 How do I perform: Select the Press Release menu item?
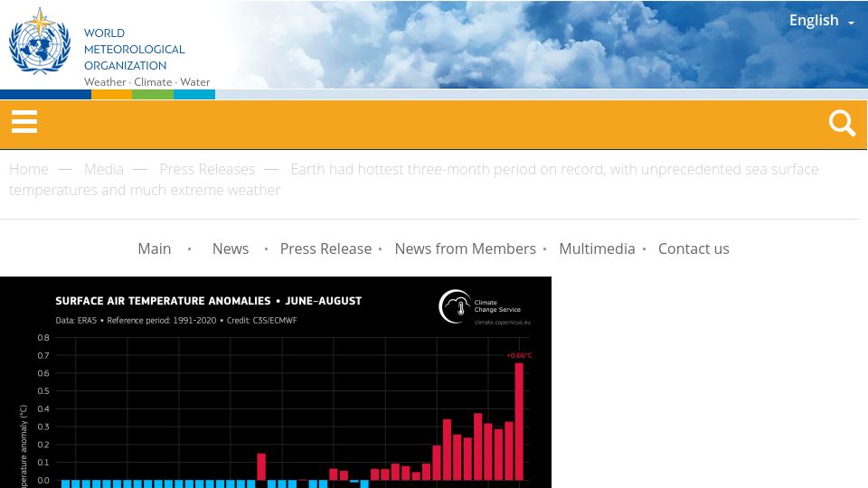click(325, 249)
